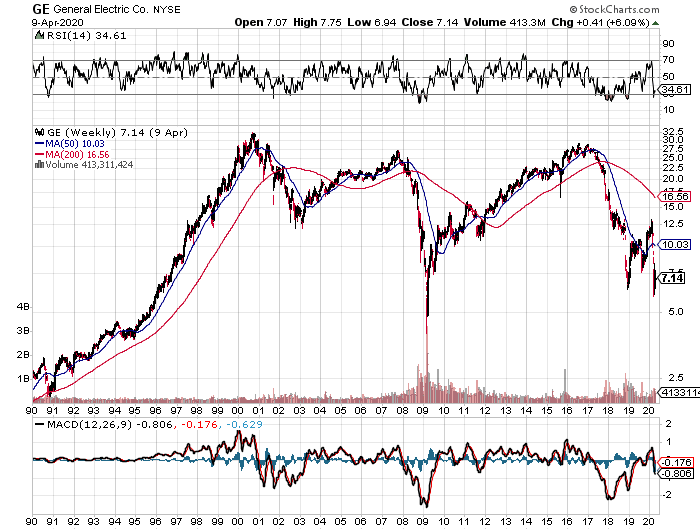The image size is (700, 530).
Task: Click the 70 level on RSI axis
Action: [x=668, y=59]
